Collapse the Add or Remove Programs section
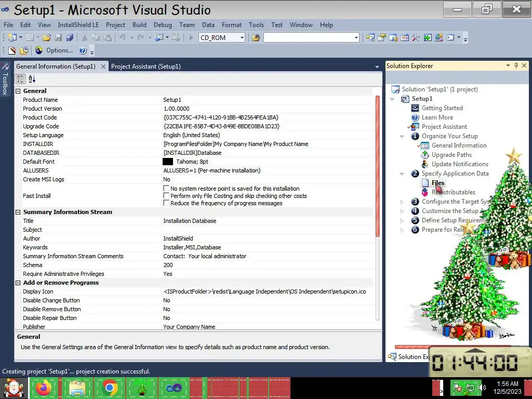532x399 pixels. coord(18,283)
